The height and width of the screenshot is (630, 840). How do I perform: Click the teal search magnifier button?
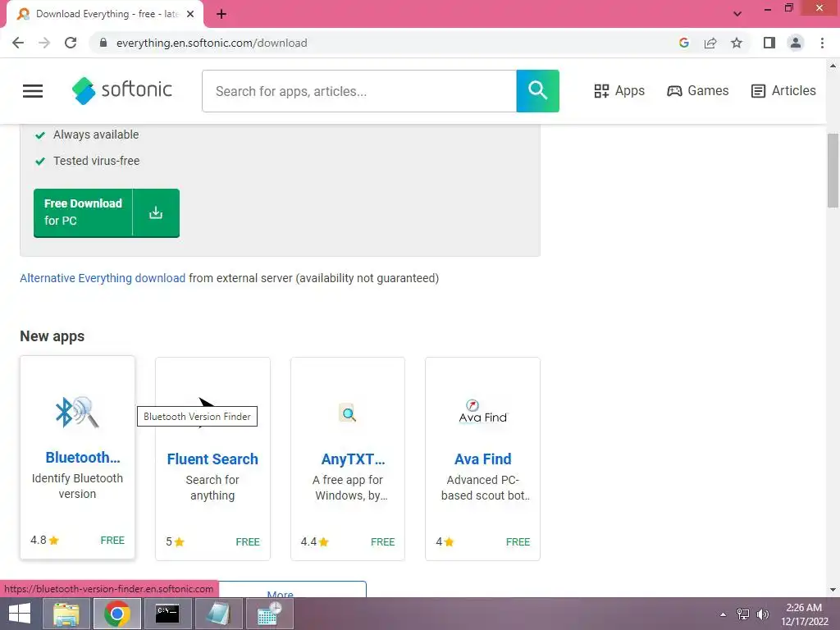538,90
